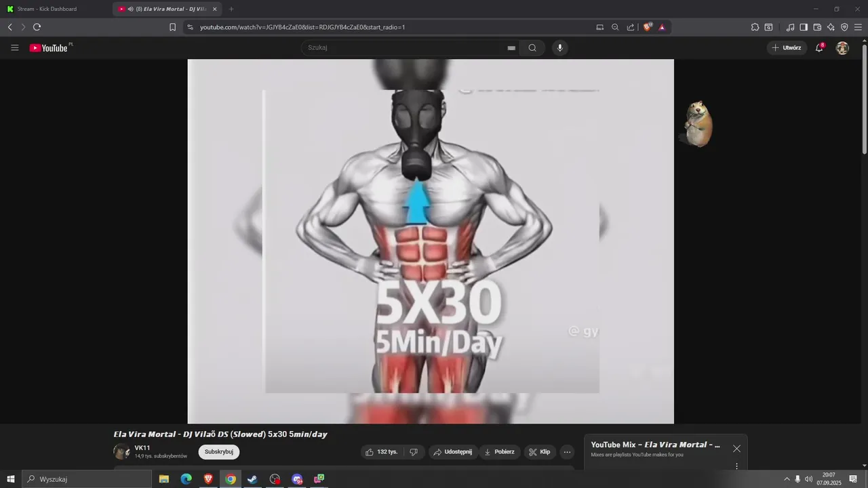Open taskbar clock showing 20:07
The width and height of the screenshot is (868, 488).
[829, 479]
